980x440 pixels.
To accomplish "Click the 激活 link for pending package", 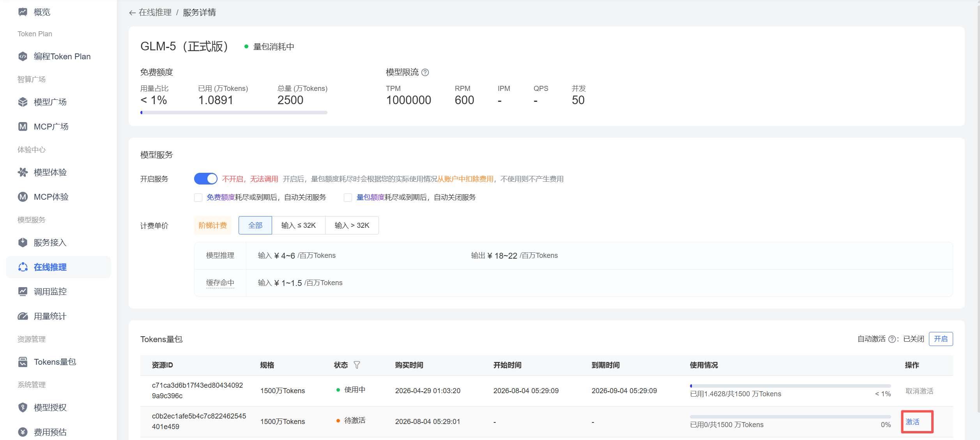I will coord(913,422).
